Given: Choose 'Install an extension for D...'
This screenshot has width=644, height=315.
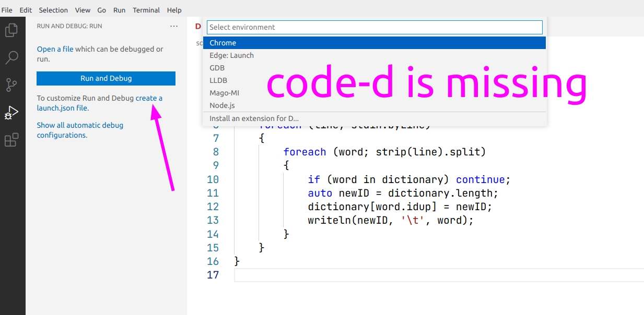Looking at the screenshot, I should [x=374, y=118].
